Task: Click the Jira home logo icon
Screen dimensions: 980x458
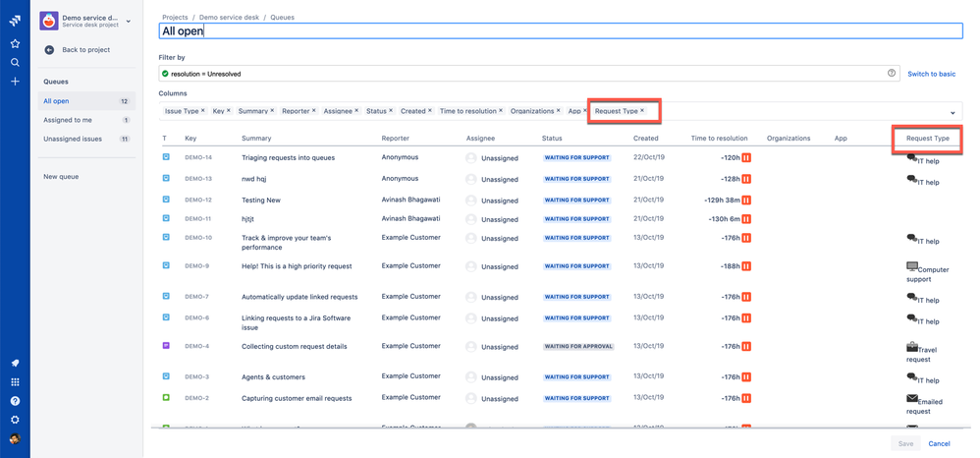Action: click(15, 20)
